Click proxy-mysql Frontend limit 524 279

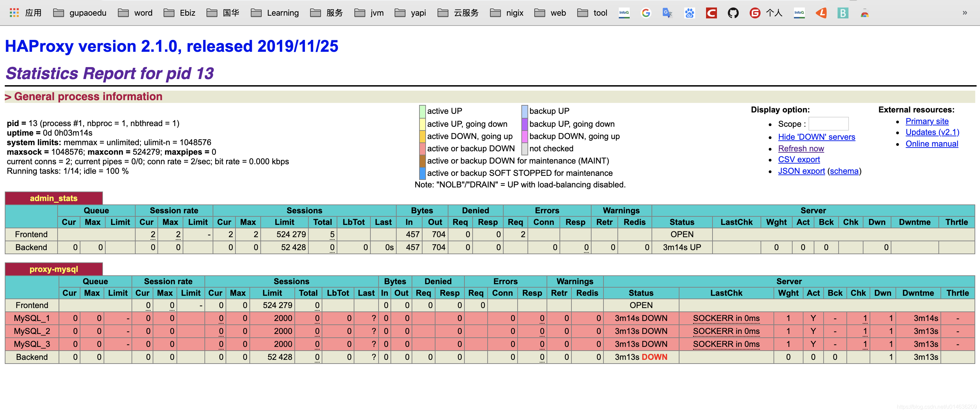point(277,305)
